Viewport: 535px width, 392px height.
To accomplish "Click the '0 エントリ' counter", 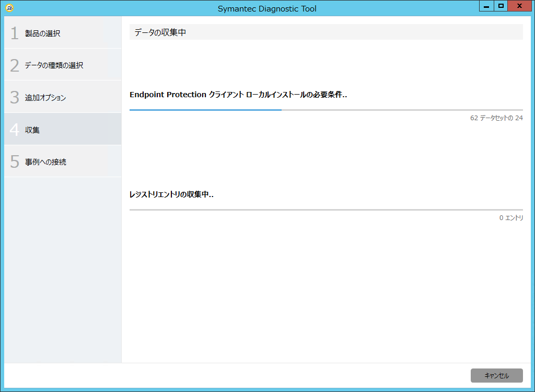I will [x=511, y=217].
